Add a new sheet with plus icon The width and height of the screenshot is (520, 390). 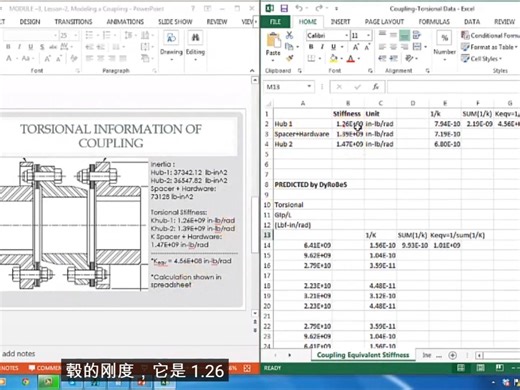[452, 355]
